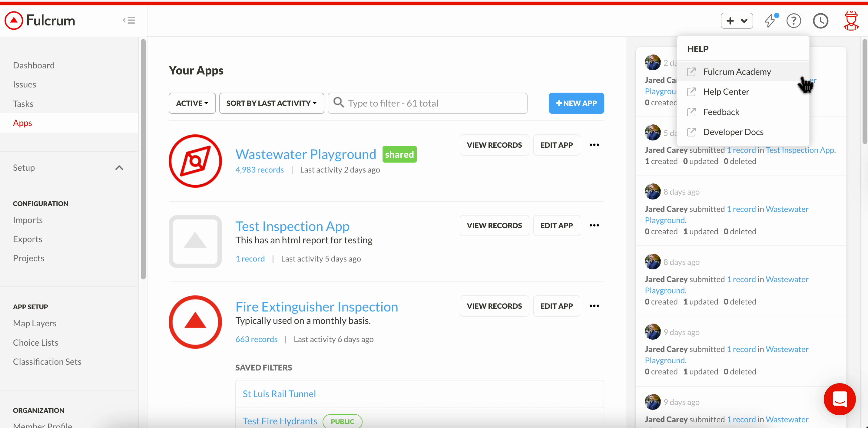Click Developer Docs in the Help menu
The height and width of the screenshot is (428, 868).
pyautogui.click(x=734, y=132)
